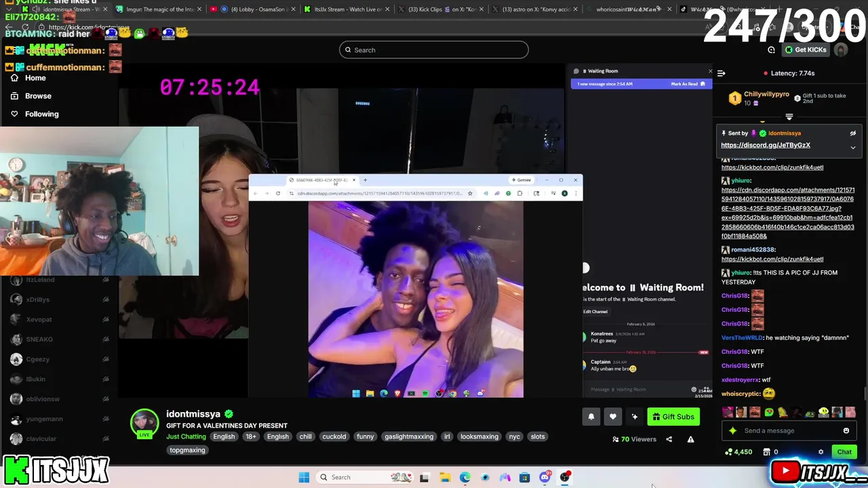Open the pinned discord.gg/JeTByGzX link
The width and height of the screenshot is (868, 488).
click(766, 145)
